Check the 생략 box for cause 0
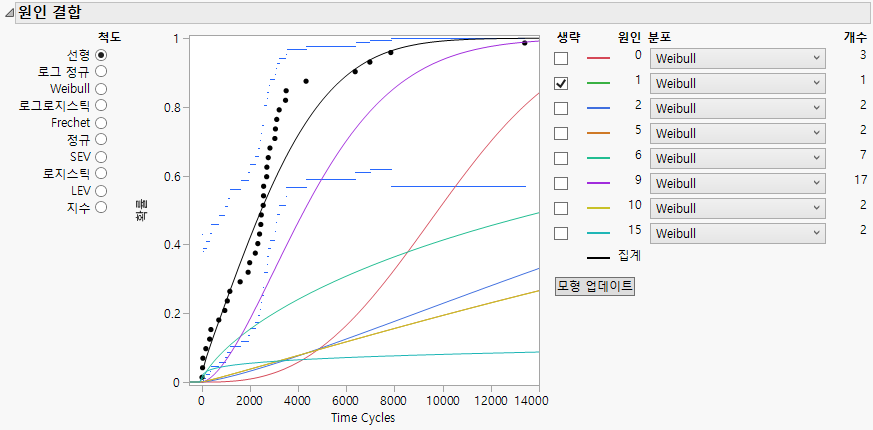Image resolution: width=873 pixels, height=430 pixels. click(561, 58)
